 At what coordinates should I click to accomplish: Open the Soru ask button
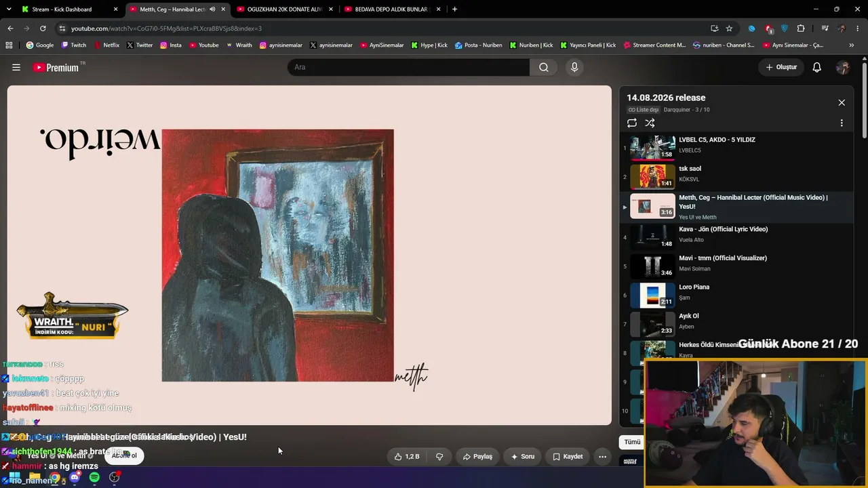(x=523, y=457)
